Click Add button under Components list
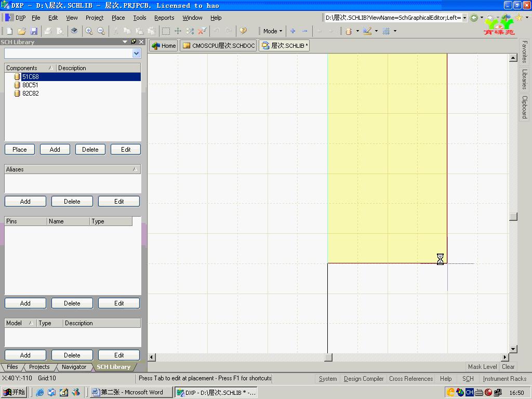 55,150
